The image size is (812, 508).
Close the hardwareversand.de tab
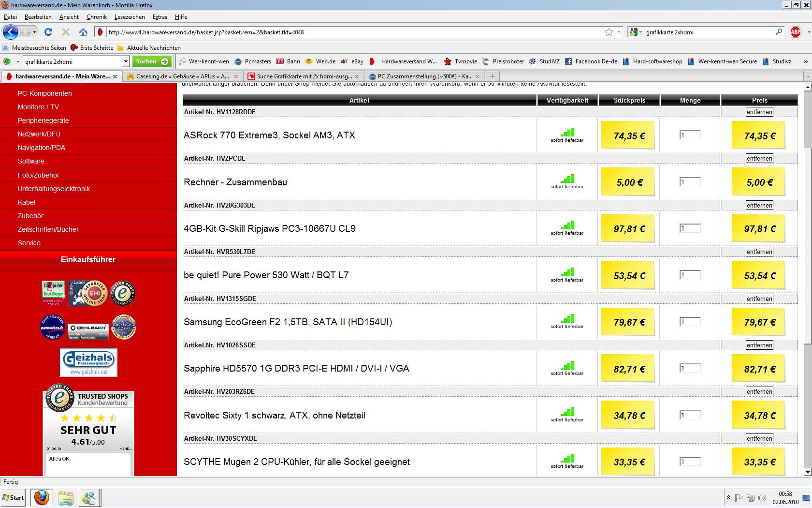(x=115, y=76)
